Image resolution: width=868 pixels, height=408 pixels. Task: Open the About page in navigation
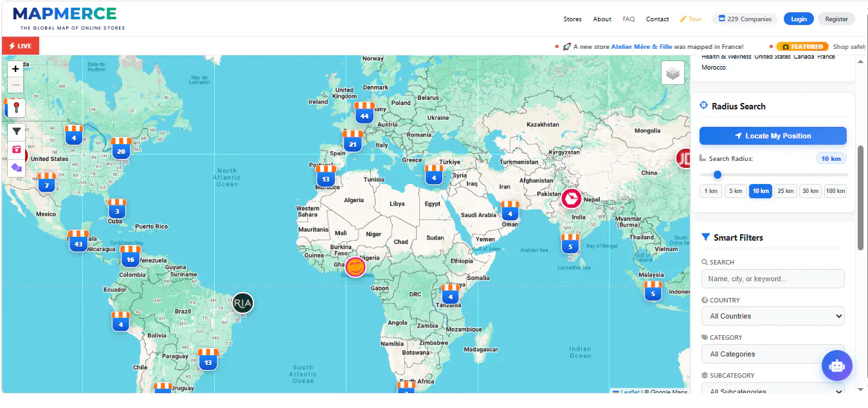click(x=602, y=19)
